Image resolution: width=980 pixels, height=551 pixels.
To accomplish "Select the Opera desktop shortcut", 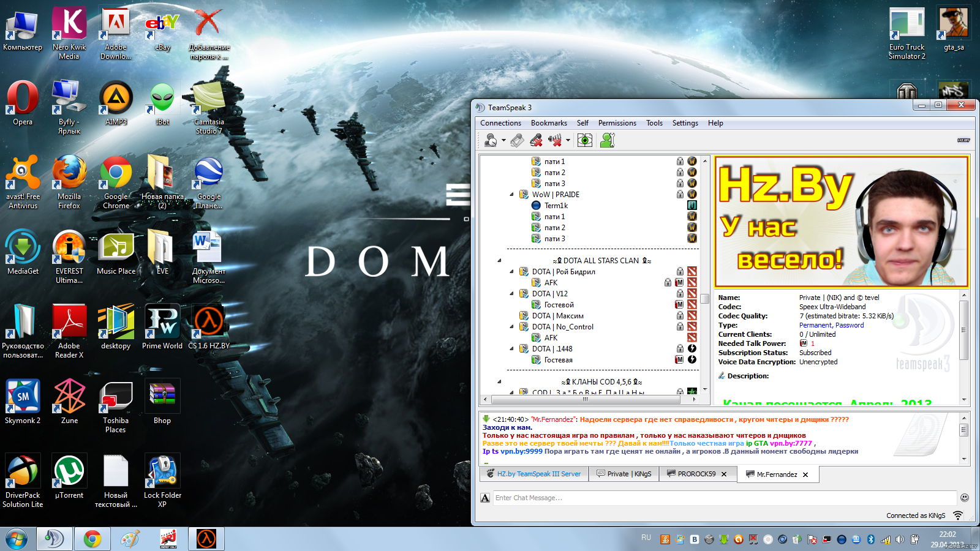I will click(x=23, y=103).
